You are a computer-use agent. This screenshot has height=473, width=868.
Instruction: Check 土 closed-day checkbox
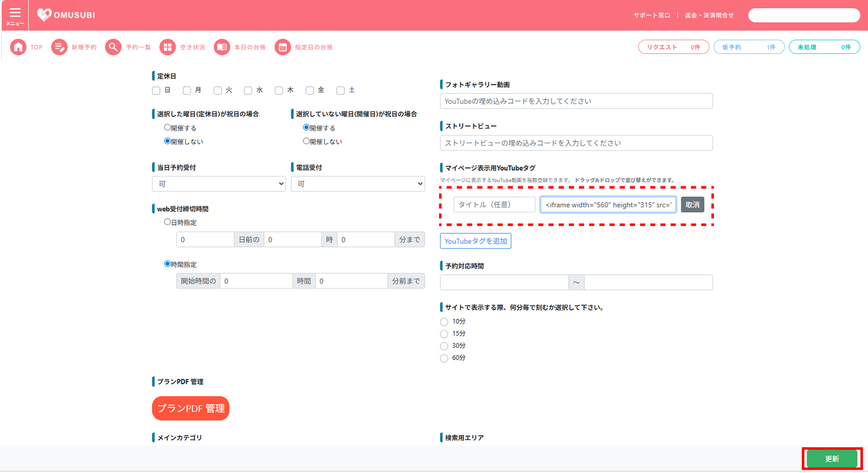click(340, 90)
